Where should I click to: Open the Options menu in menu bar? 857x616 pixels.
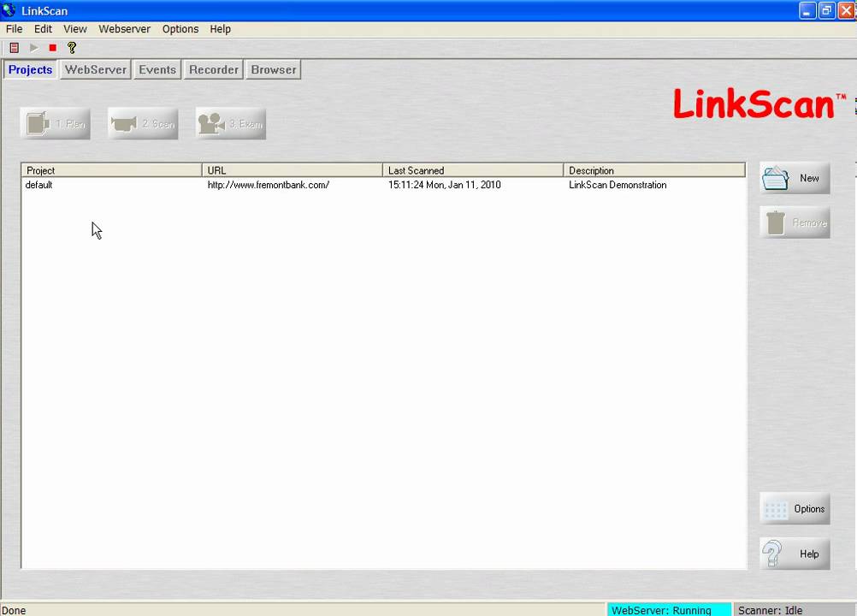click(x=180, y=29)
